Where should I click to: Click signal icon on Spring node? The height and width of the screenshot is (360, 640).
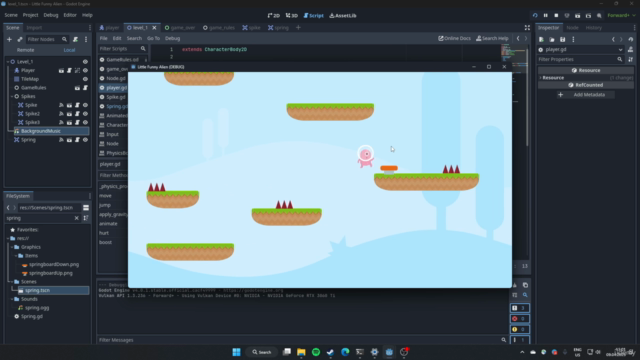(61, 140)
